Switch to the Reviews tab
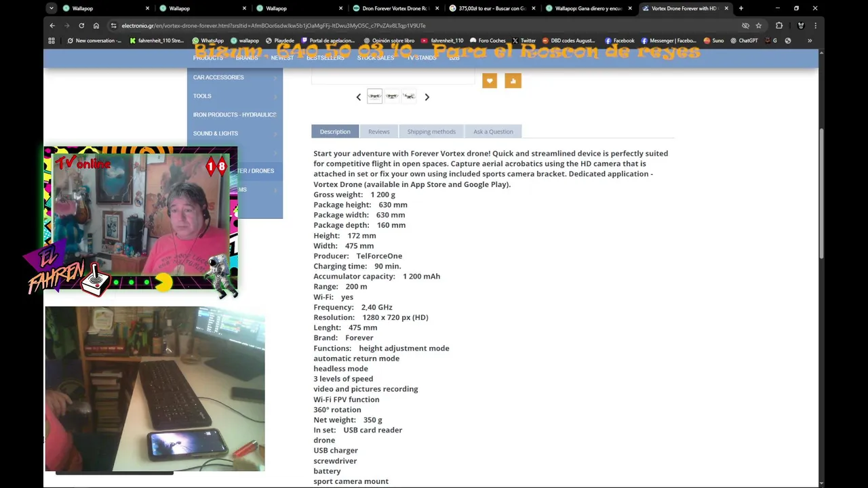This screenshot has height=488, width=868. pyautogui.click(x=379, y=131)
